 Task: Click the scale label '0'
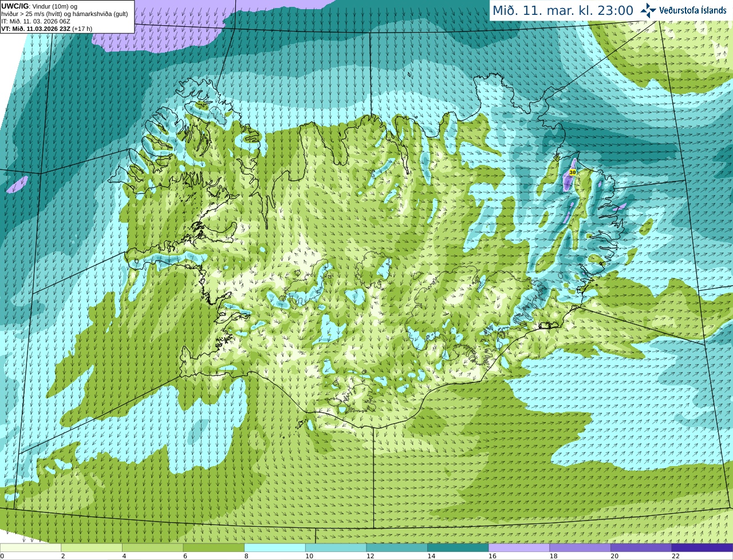pyautogui.click(x=2, y=556)
